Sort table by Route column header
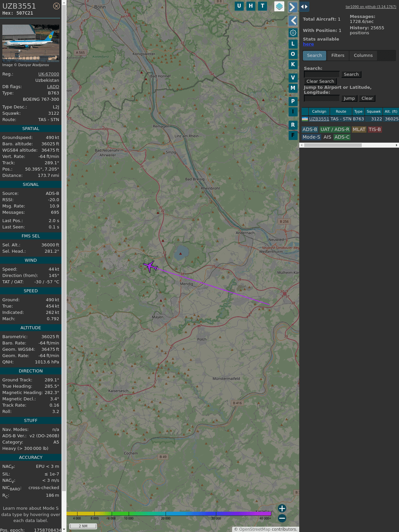This screenshot has height=532, width=399. (341, 111)
